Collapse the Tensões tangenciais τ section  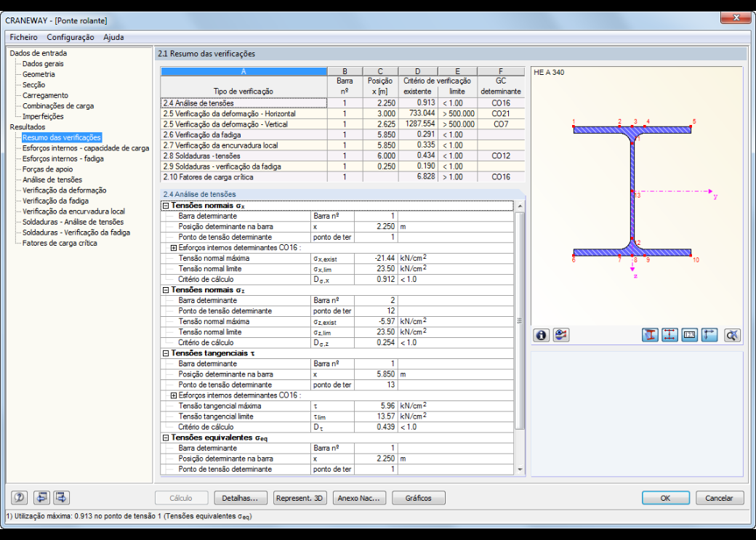pyautogui.click(x=166, y=353)
